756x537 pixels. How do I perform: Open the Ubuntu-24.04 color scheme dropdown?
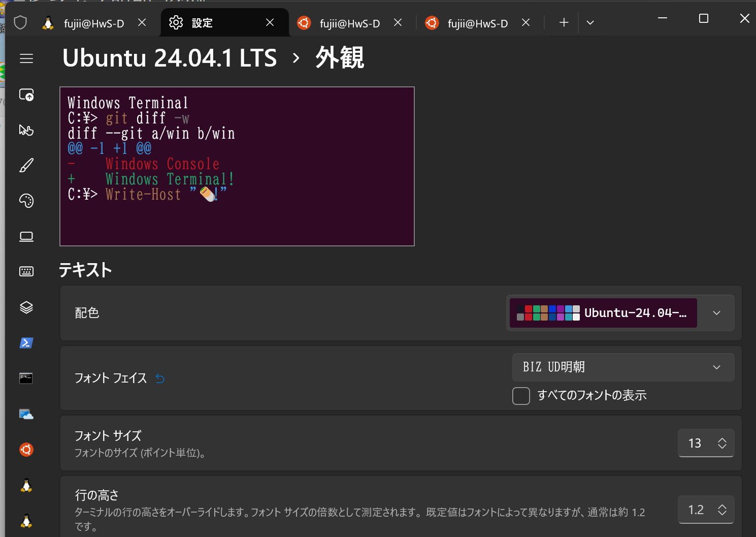pyautogui.click(x=620, y=313)
